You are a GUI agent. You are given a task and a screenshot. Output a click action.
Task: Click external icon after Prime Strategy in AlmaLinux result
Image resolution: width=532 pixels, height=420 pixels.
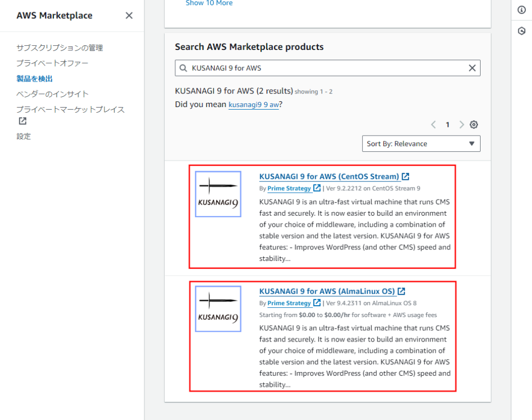coord(317,303)
